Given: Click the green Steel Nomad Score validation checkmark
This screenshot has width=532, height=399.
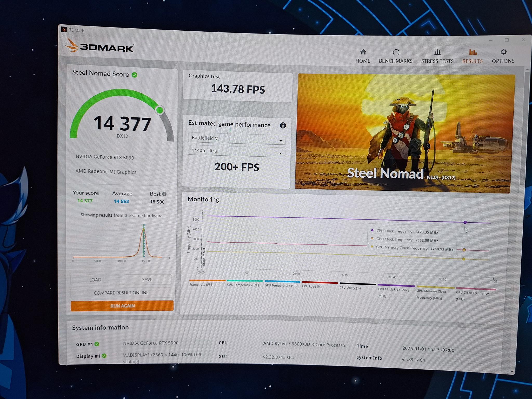Looking at the screenshot, I should pyautogui.click(x=135, y=75).
